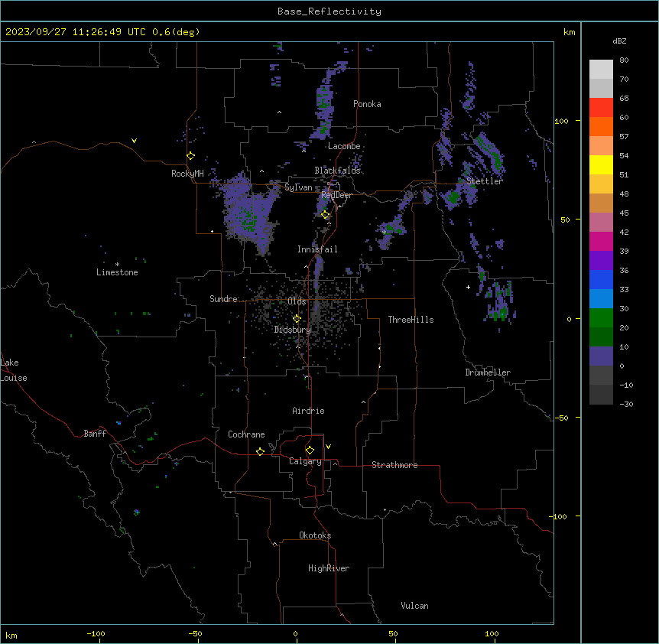The height and width of the screenshot is (644, 659).
Task: Click the Banff town label
Action: tap(95, 434)
